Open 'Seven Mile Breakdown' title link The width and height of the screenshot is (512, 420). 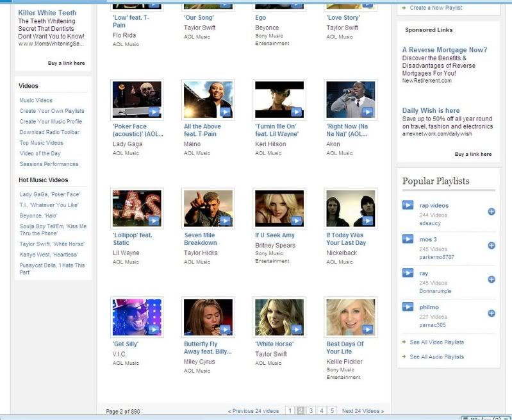point(201,239)
